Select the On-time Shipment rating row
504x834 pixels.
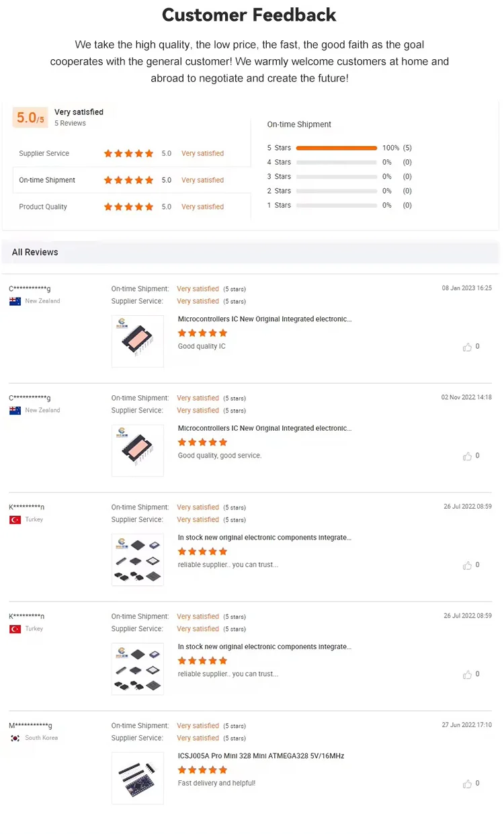[132, 180]
